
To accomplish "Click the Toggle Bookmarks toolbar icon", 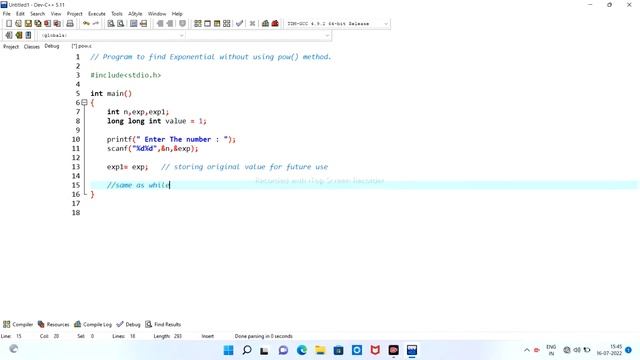I will pos(18,35).
